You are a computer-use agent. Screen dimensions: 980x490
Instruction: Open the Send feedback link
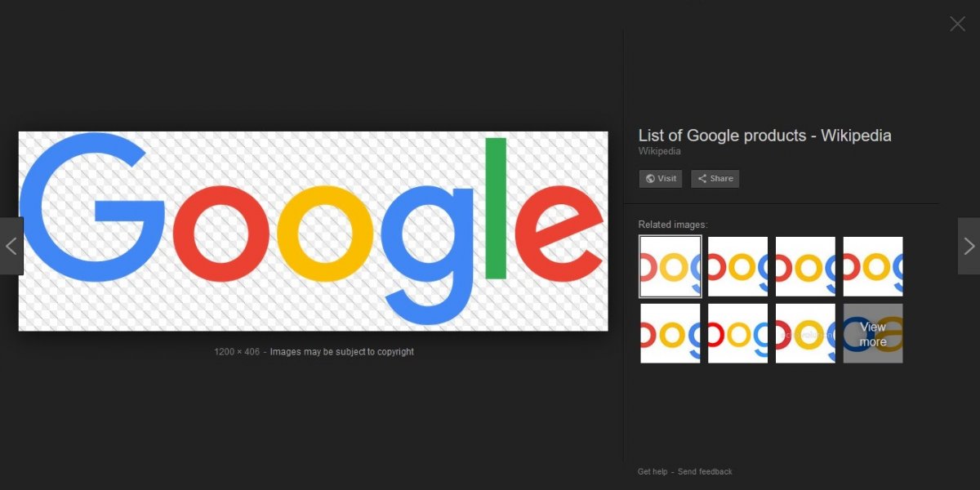pyautogui.click(x=705, y=471)
